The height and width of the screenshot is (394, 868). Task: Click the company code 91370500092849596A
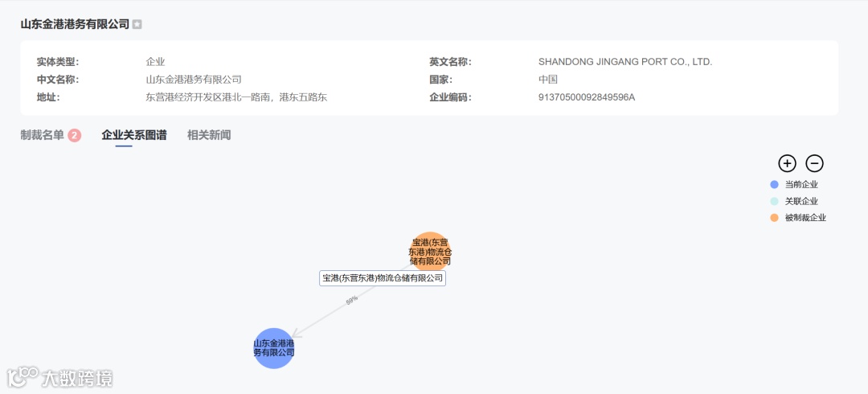586,97
